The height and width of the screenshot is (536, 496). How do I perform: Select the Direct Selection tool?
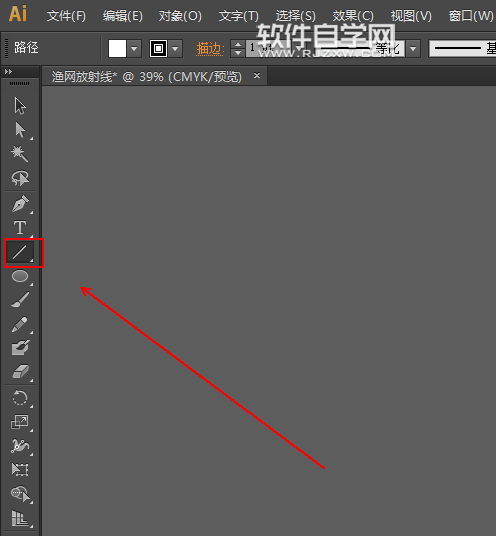[20, 130]
